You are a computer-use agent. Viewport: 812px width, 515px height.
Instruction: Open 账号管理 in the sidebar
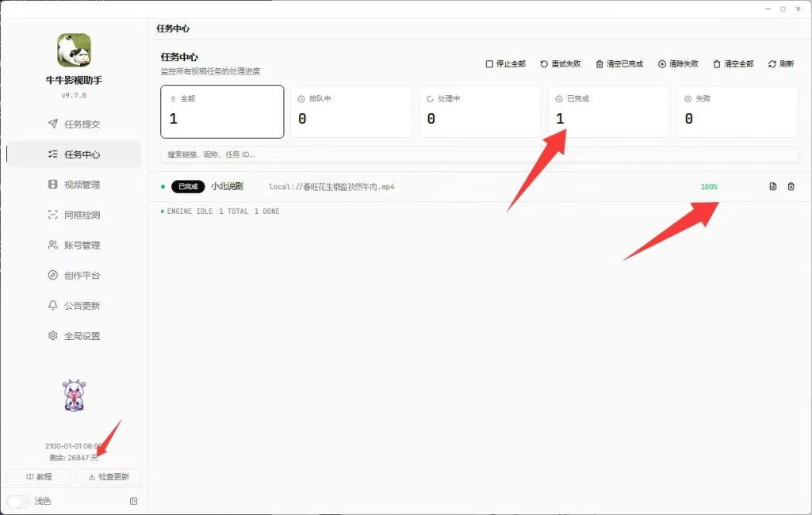74,246
